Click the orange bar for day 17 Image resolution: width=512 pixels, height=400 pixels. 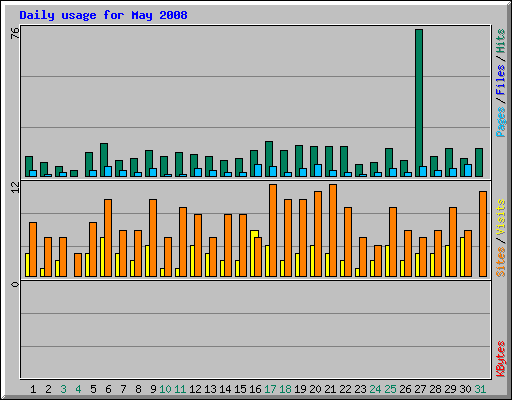273,230
